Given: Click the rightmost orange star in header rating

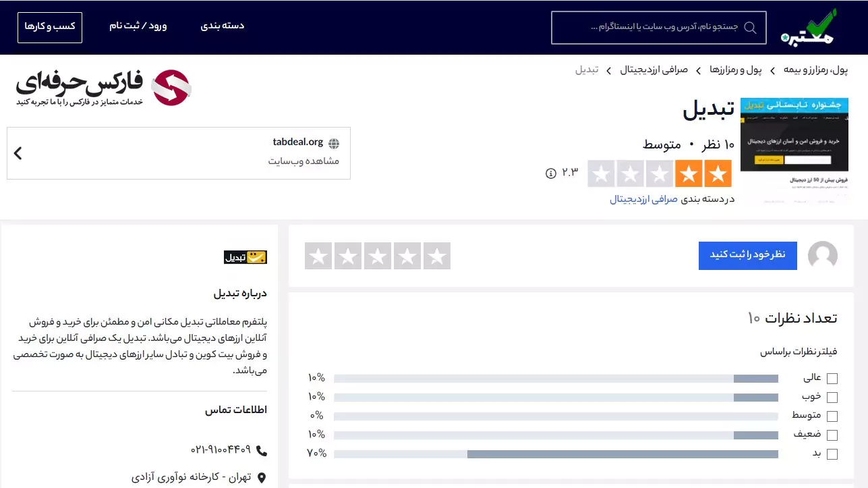Looking at the screenshot, I should point(718,173).
